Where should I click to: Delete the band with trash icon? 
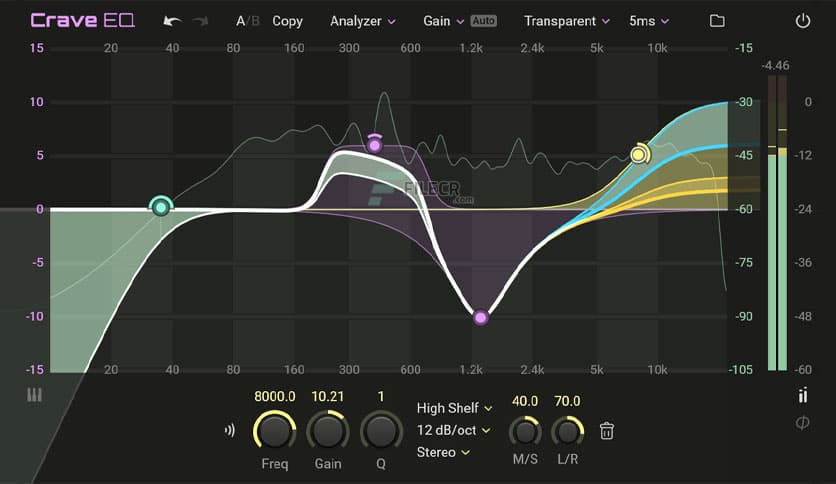606,431
